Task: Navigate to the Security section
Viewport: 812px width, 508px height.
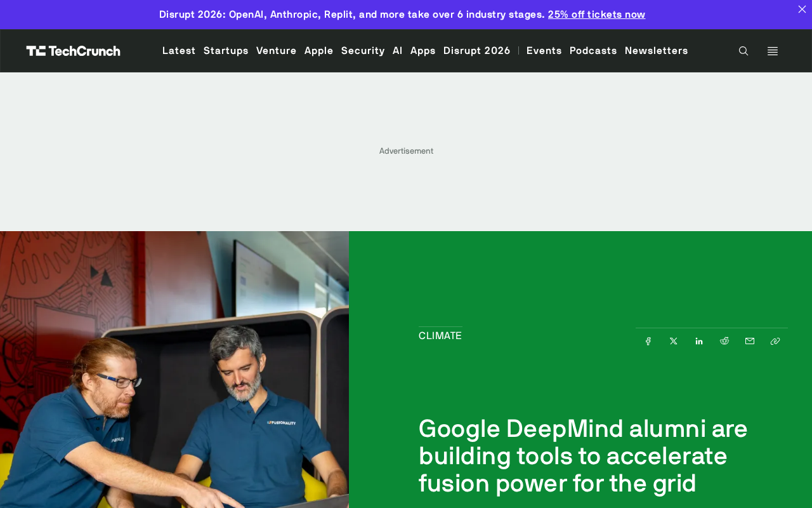Action: (363, 51)
